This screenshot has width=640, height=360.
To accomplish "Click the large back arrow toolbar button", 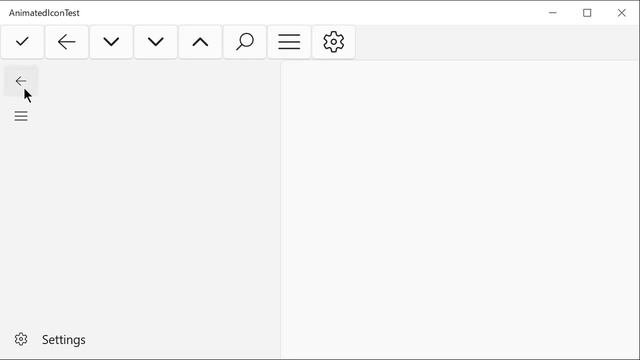I will coord(67,42).
